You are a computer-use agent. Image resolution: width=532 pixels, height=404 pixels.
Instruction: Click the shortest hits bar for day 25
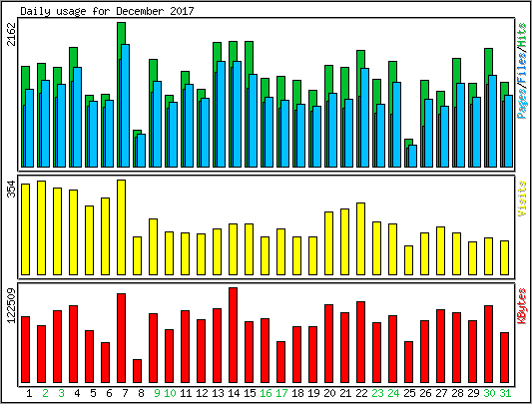click(x=408, y=142)
